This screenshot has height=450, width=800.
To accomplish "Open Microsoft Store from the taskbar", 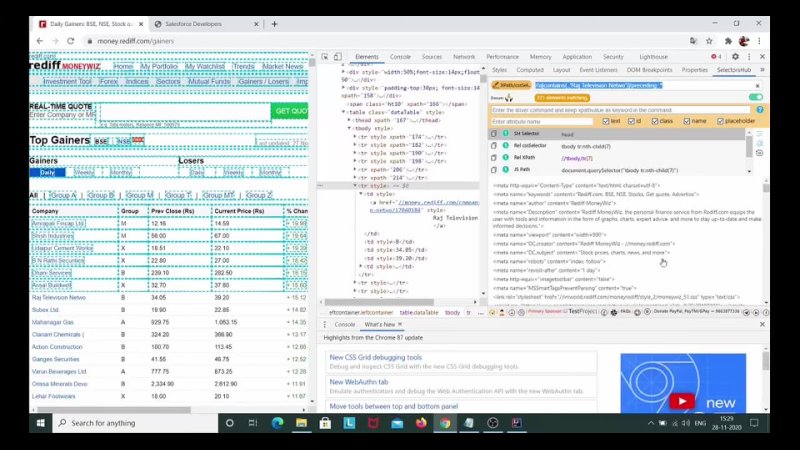I will coord(325,423).
